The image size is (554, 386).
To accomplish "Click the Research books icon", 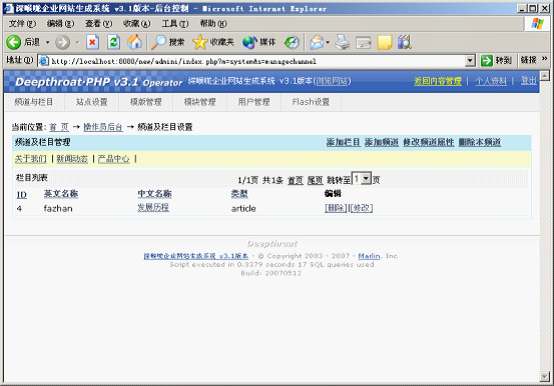I will [x=405, y=42].
